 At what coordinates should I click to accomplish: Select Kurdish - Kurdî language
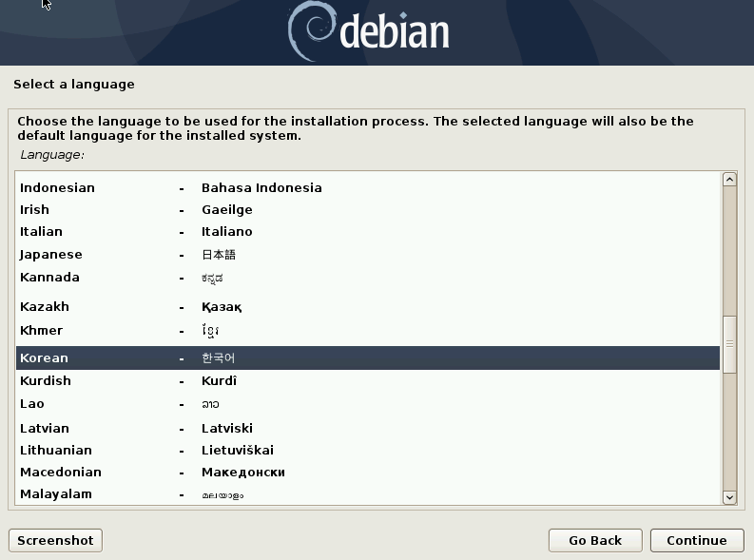[x=368, y=380]
